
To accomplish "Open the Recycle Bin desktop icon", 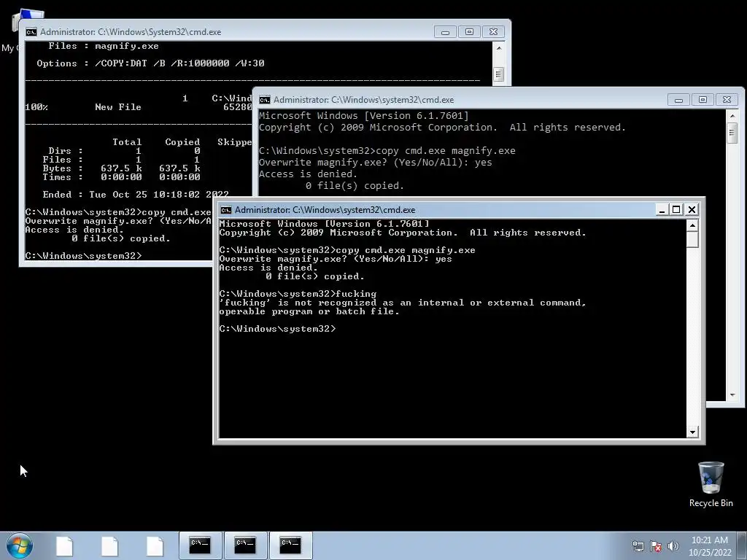I will [x=711, y=484].
